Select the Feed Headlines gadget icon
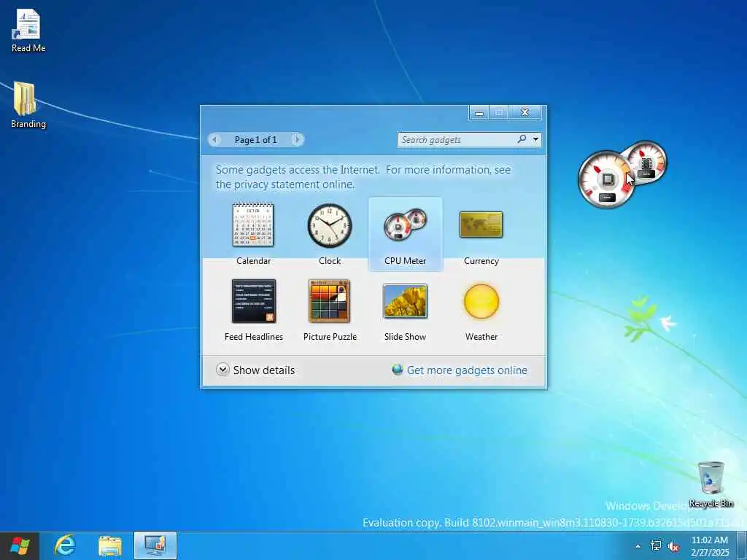 pyautogui.click(x=253, y=301)
